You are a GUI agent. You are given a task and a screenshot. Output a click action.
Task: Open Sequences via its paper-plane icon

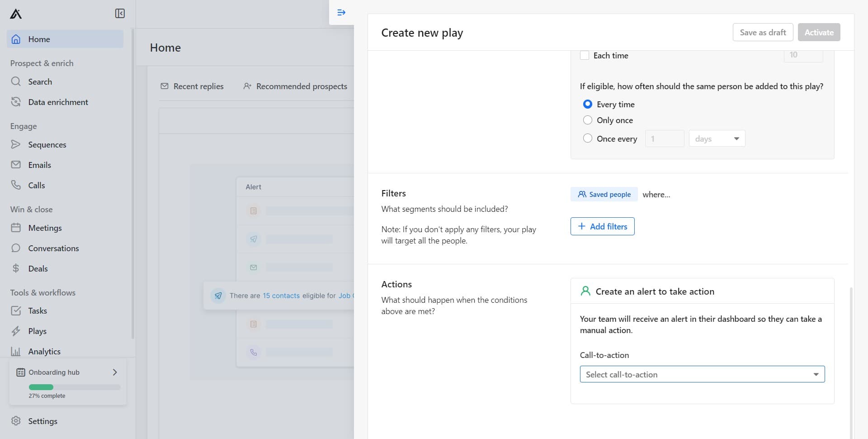click(16, 144)
